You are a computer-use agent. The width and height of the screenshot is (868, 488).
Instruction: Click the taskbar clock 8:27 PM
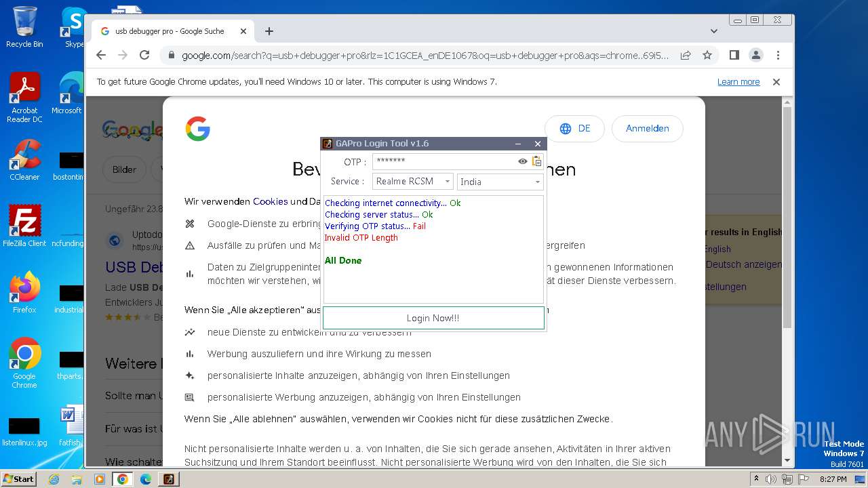(833, 479)
